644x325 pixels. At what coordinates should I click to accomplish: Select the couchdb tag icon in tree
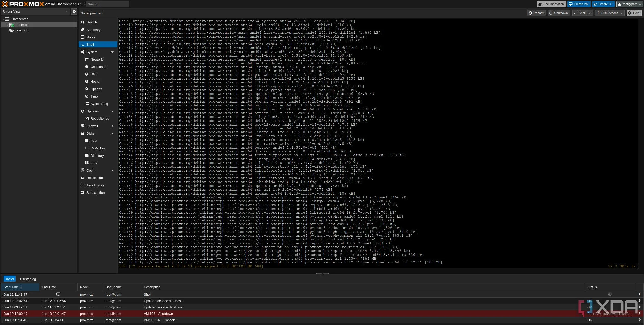pyautogui.click(x=11, y=30)
